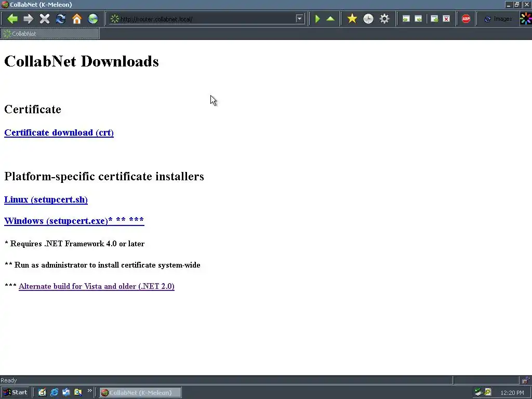Click the Certificate section heading
Screen dimensions: 532x399
point(33,109)
